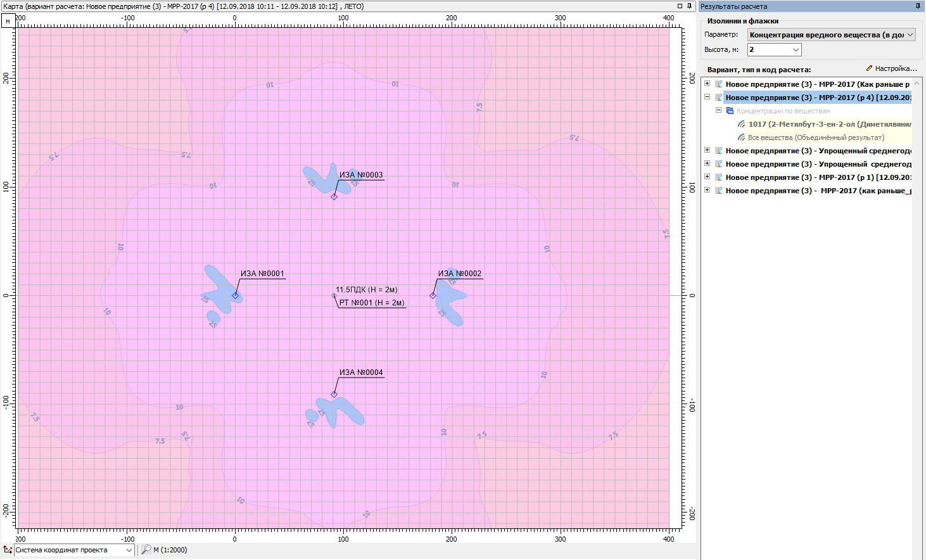Collapse the МРР-2017 (р 4) tree node
Viewport: 926px width, 560px height.
[707, 98]
